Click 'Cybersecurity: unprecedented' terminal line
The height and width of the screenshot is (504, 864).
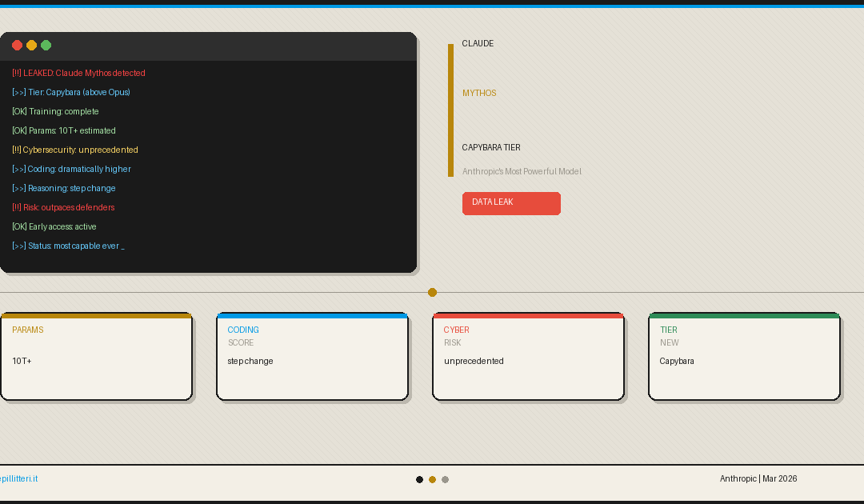coord(75,150)
